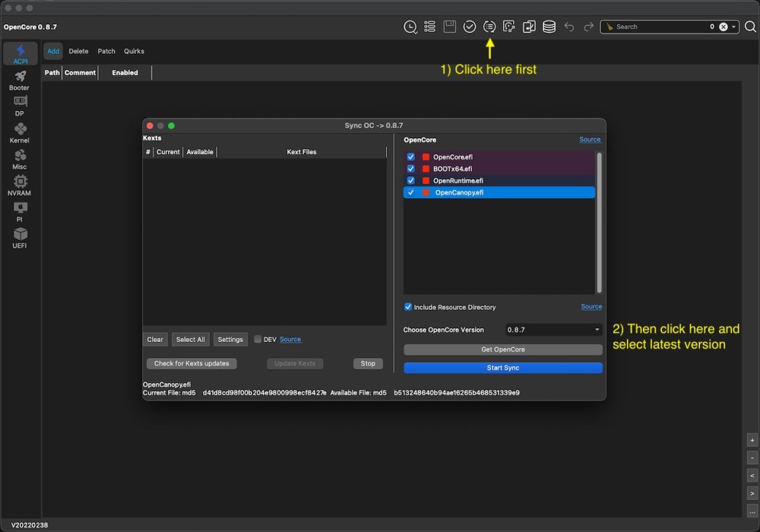Screen dimensions: 760x532
Task: Click the Select All button
Action: pyautogui.click(x=190, y=339)
